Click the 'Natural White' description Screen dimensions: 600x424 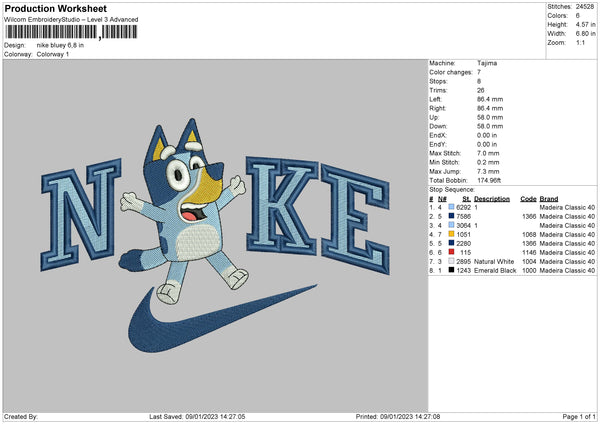point(494,261)
